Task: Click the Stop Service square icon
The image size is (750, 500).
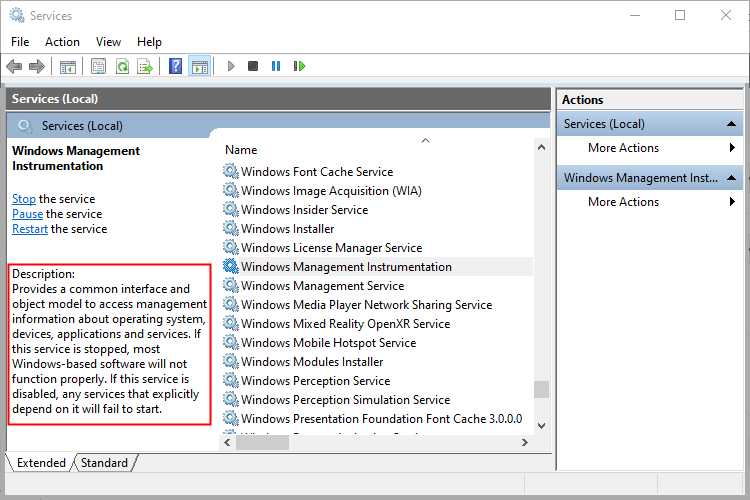Action: tap(253, 66)
